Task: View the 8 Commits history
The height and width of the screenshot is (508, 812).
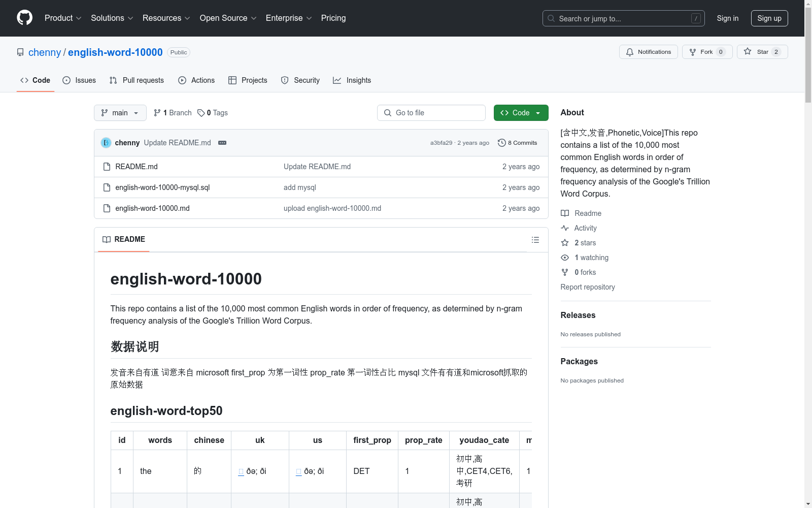Action: pos(518,143)
